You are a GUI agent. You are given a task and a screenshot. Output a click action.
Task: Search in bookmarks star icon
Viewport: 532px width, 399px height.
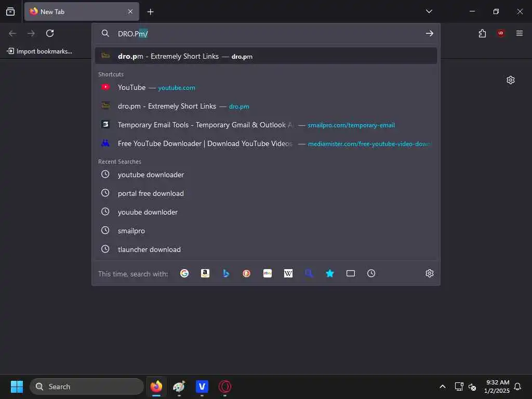pyautogui.click(x=329, y=273)
